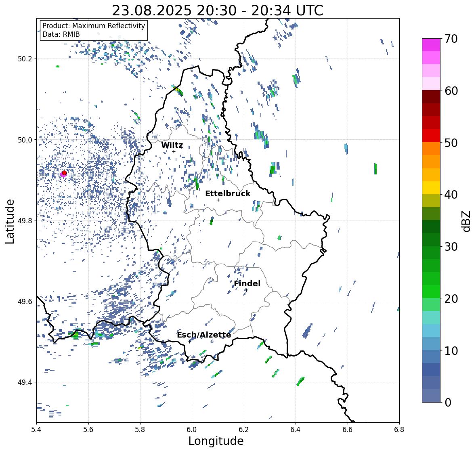Image resolution: width=476 pixels, height=451 pixels.
Task: Select the Ettelbruck map label
Action: (x=228, y=194)
